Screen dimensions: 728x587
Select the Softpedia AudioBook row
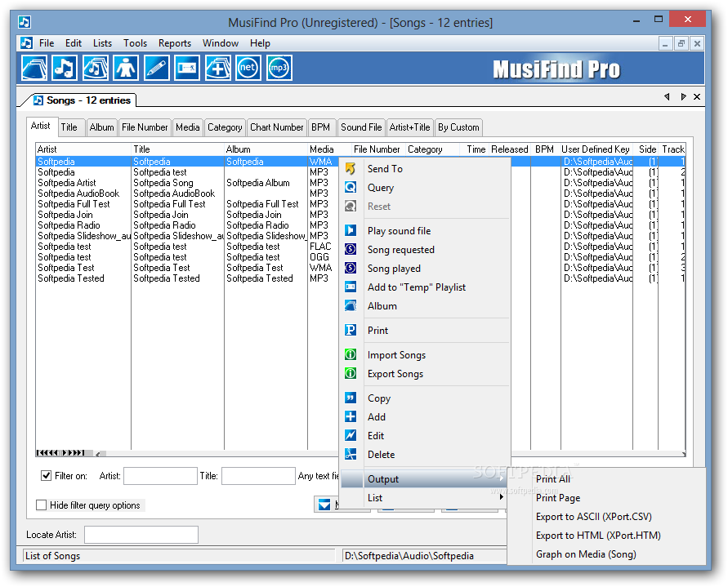pos(185,193)
